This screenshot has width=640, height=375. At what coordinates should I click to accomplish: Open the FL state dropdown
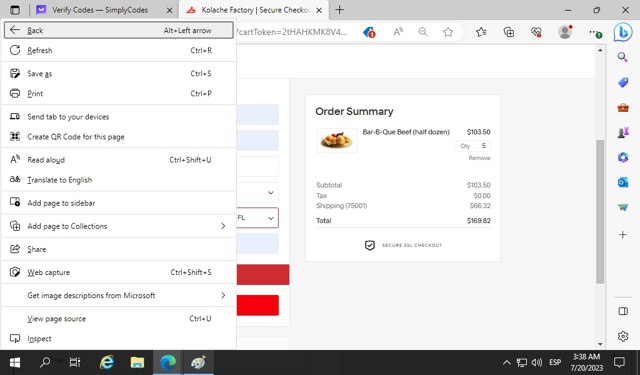pyautogui.click(x=258, y=218)
